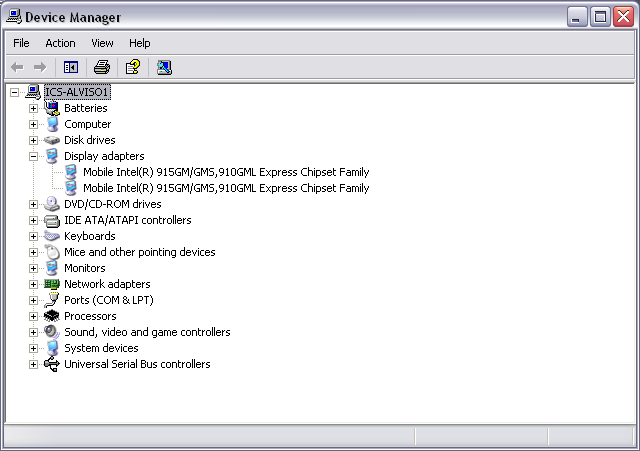640x451 pixels.
Task: Open the Action menu
Action: tap(60, 43)
